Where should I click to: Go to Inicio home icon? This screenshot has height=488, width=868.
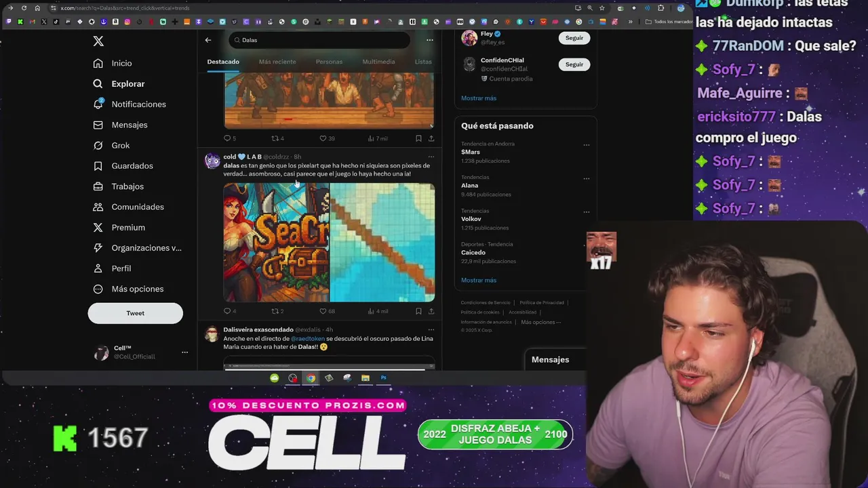point(98,63)
